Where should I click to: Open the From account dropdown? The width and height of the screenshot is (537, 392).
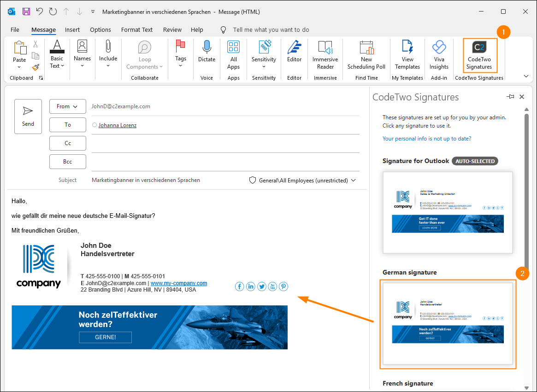click(67, 106)
